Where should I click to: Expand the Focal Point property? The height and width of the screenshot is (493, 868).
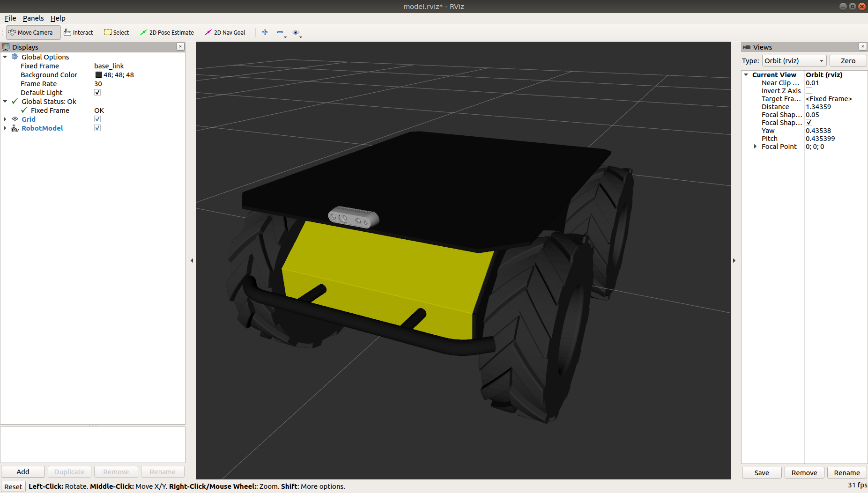[x=755, y=147]
